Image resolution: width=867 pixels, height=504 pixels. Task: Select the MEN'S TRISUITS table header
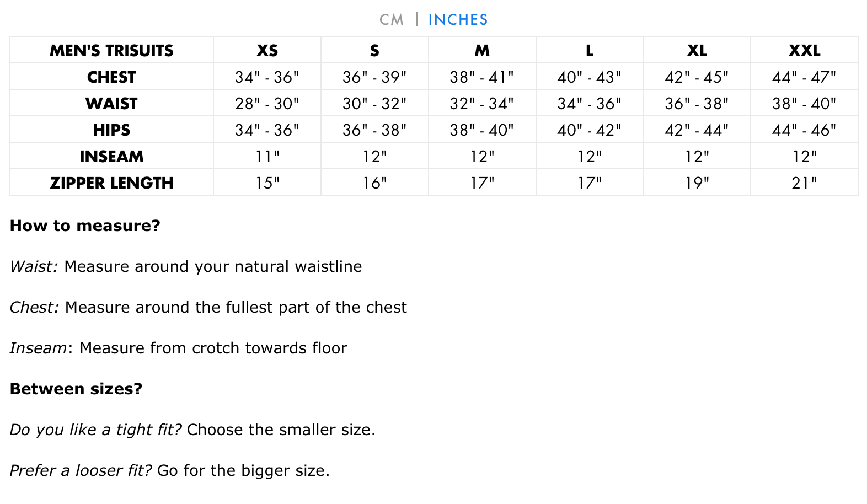coord(111,50)
